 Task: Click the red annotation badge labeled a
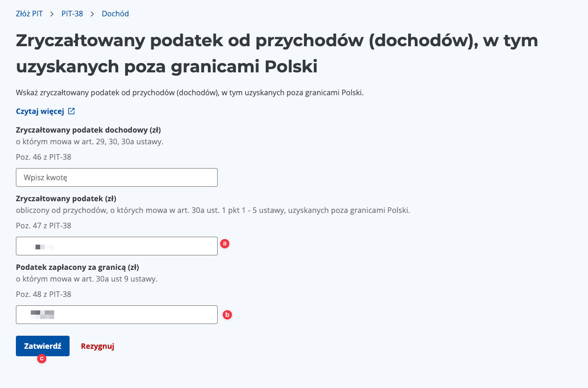click(x=225, y=243)
